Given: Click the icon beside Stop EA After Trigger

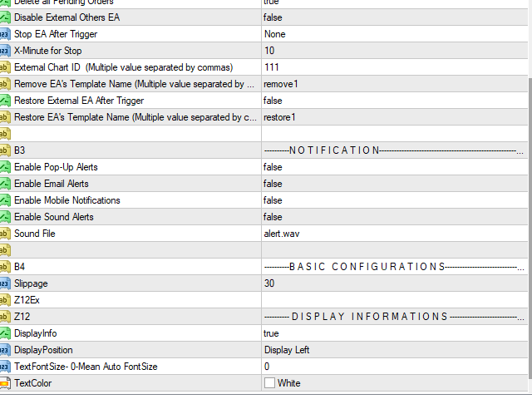Looking at the screenshot, I should (x=4, y=34).
